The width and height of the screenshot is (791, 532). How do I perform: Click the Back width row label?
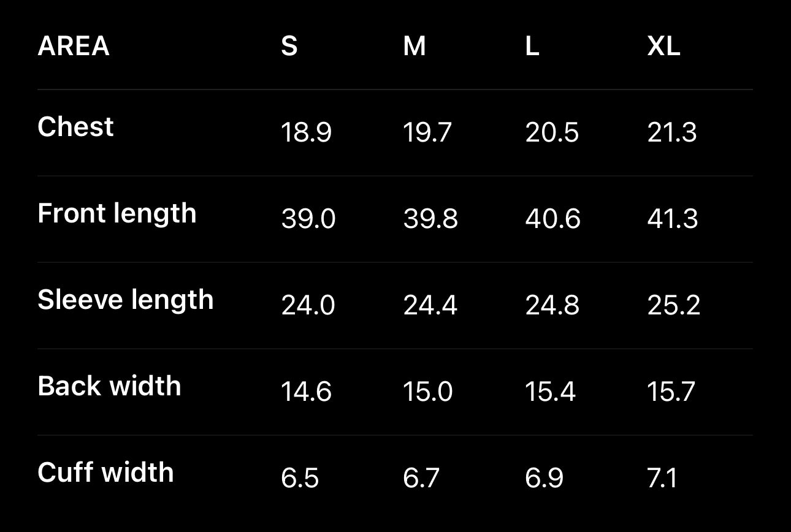click(x=109, y=386)
